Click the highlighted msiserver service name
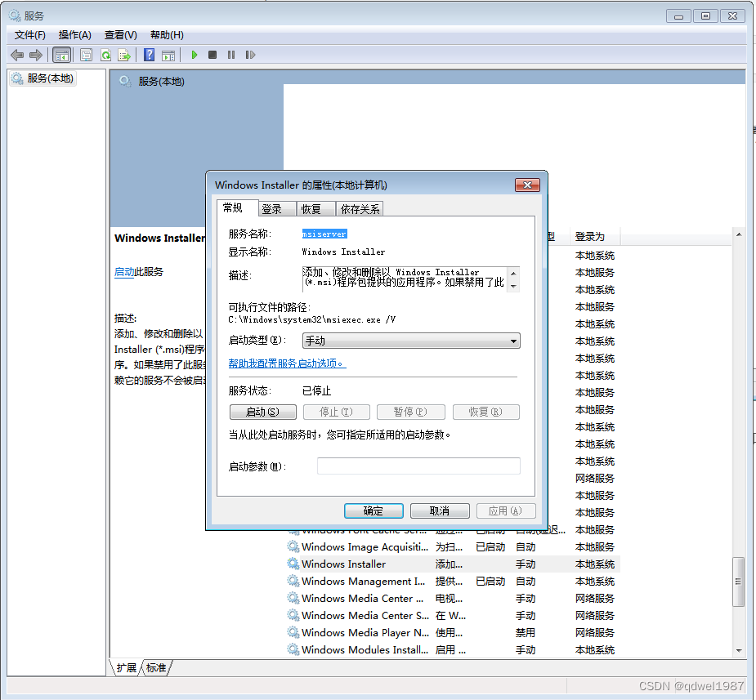Screen dimensions: 756x700 [x=324, y=234]
